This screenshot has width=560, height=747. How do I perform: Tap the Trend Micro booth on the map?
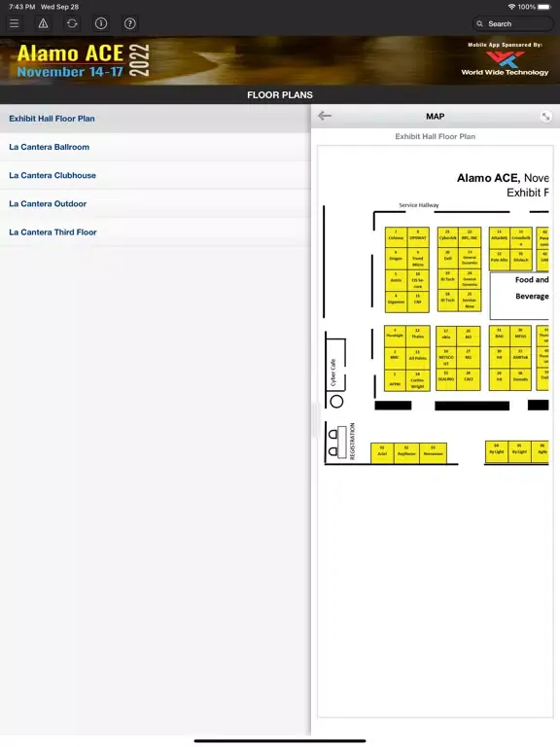418,260
